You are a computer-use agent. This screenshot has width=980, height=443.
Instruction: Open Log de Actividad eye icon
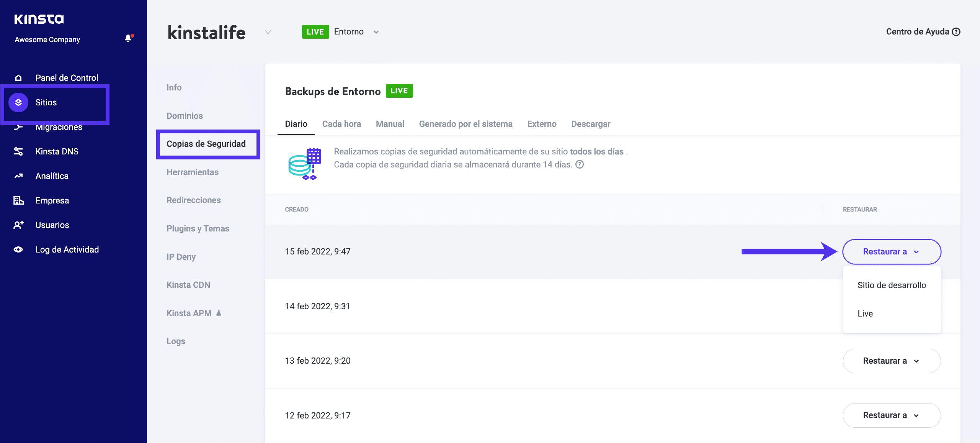point(18,249)
